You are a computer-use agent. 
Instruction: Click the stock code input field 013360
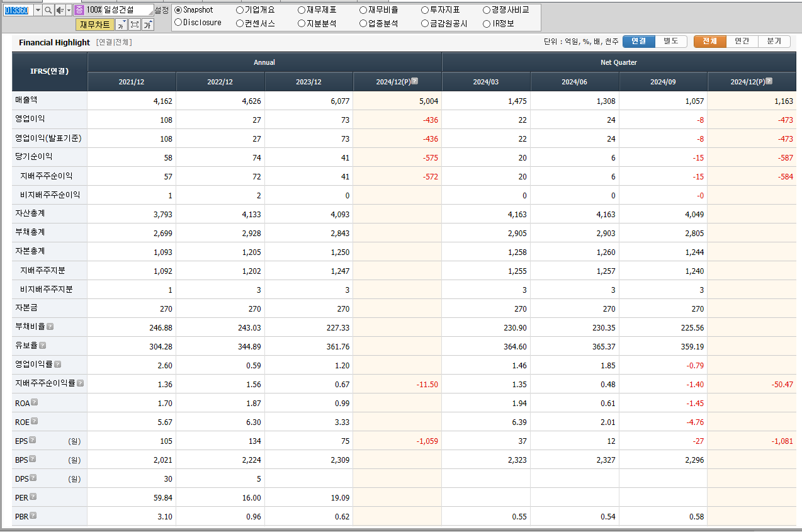(x=17, y=10)
